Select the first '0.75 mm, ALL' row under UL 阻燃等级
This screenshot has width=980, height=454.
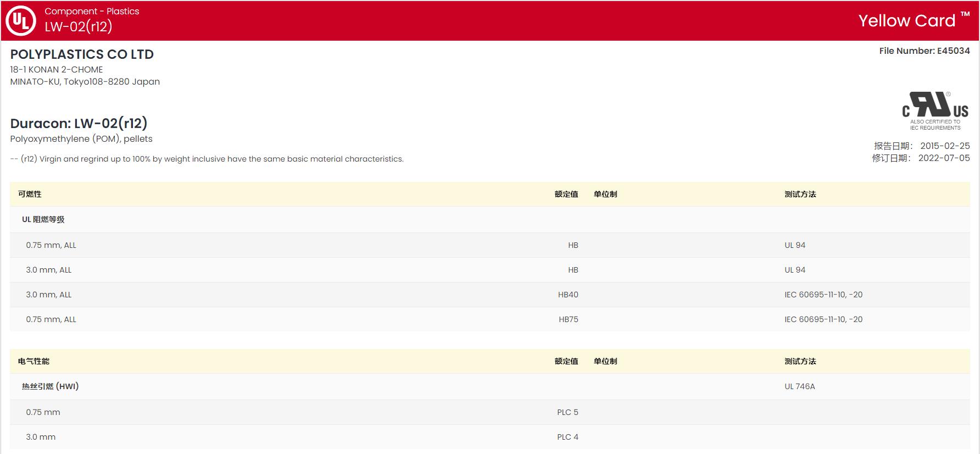click(490, 245)
